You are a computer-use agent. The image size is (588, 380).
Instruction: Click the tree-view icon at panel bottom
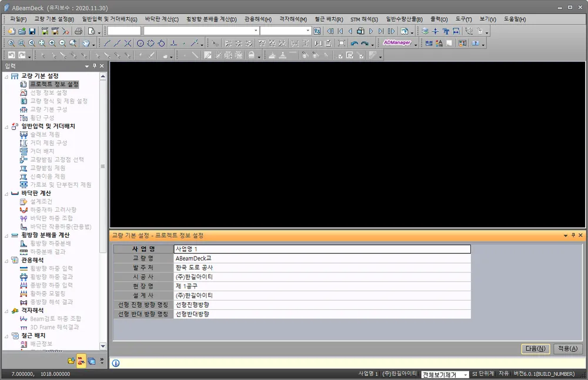coord(81,361)
